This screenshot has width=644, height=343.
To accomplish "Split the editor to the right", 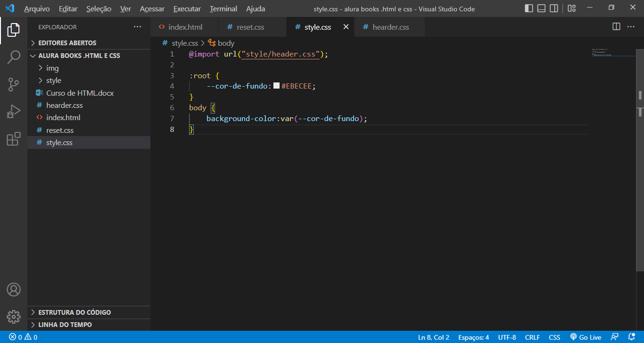I will tap(616, 27).
